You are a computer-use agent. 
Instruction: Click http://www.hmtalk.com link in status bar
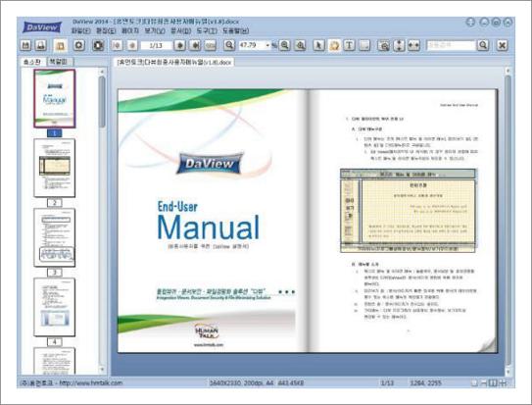(x=91, y=382)
